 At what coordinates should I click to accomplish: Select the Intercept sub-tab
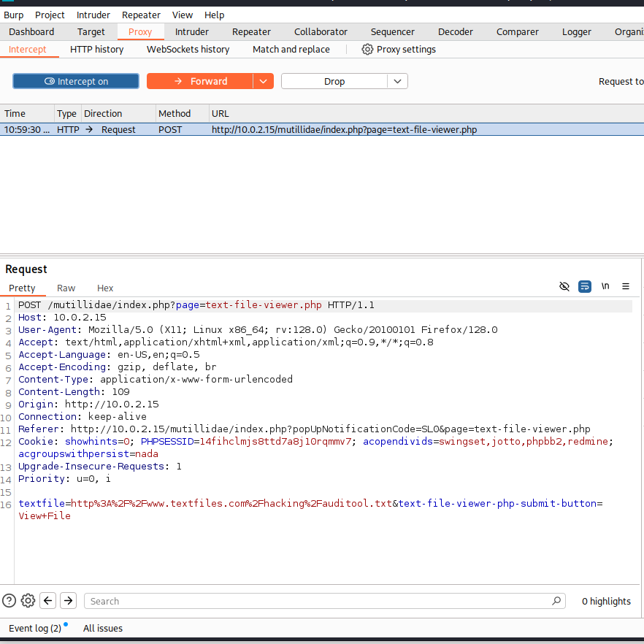[x=28, y=50]
